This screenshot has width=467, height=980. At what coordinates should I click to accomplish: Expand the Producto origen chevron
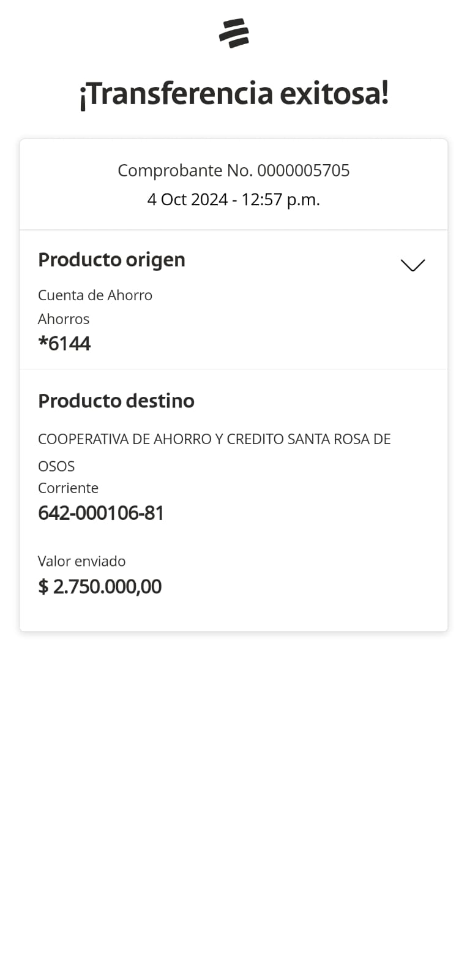413,265
